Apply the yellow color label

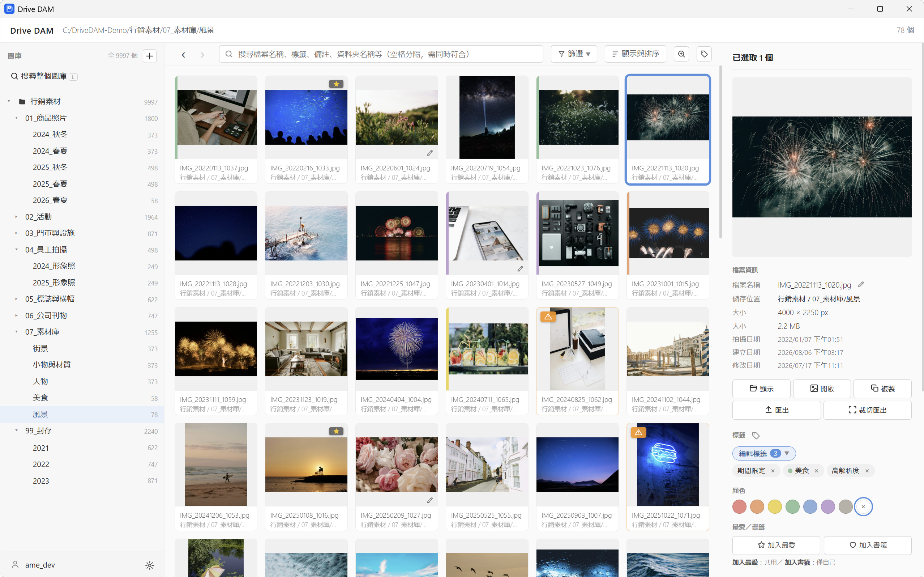coord(775,507)
